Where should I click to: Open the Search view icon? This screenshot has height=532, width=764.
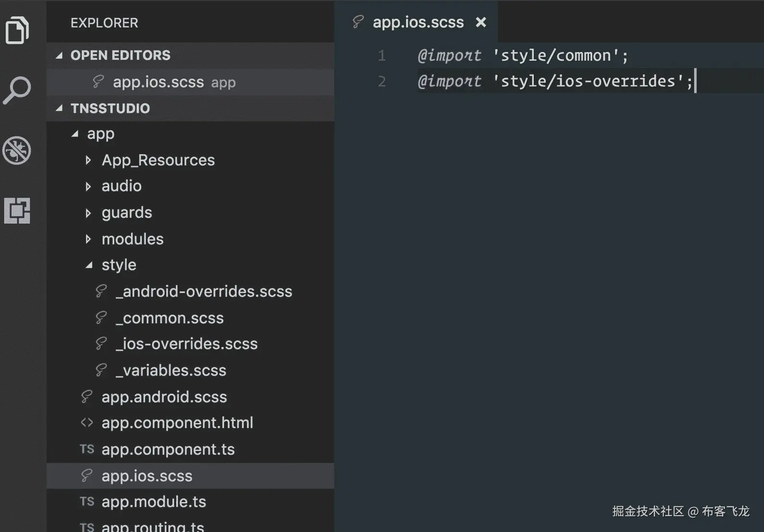(x=17, y=90)
